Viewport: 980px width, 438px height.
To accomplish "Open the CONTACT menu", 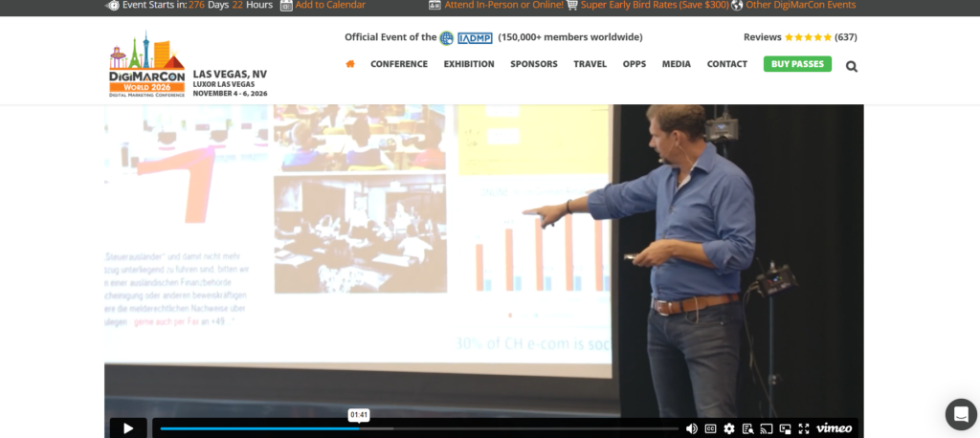I will point(727,64).
